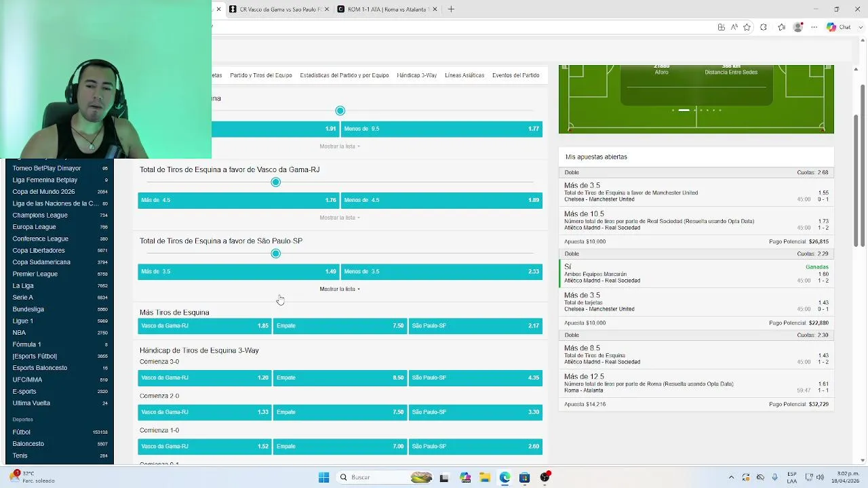Screen dimensions: 868x488
Task: Open a new browser tab
Action: tap(451, 9)
